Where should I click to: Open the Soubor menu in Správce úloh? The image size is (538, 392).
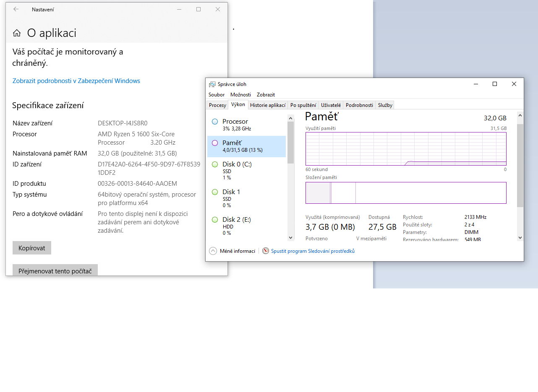[x=217, y=95]
